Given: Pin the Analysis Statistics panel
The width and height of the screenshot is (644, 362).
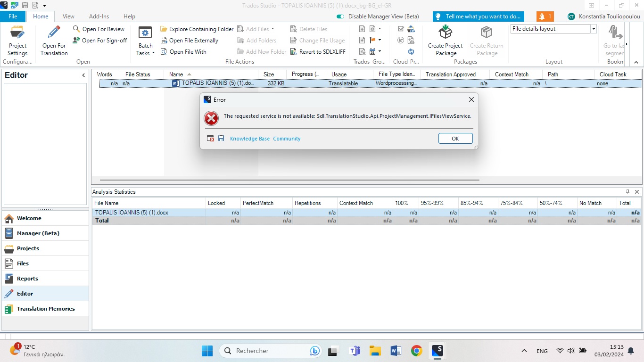Looking at the screenshot, I should [627, 192].
